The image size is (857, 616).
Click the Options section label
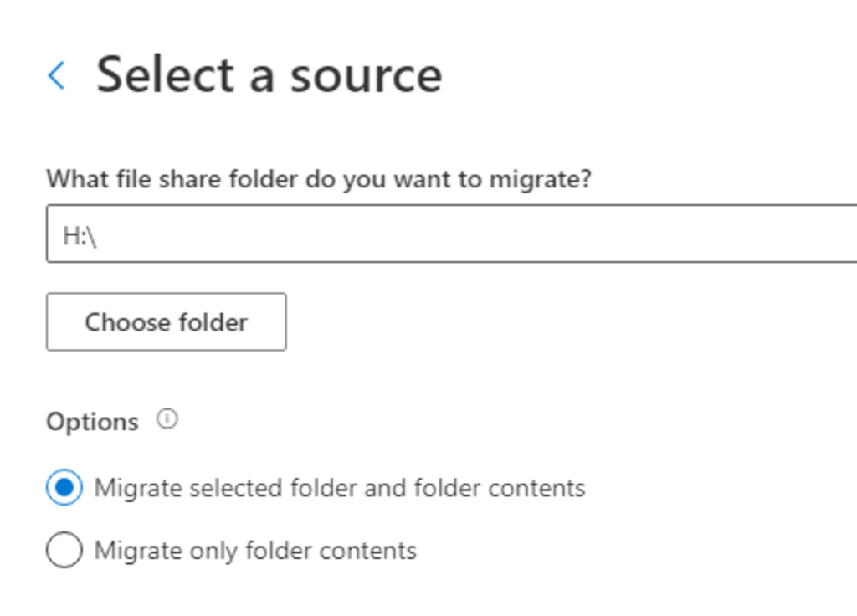(x=92, y=421)
